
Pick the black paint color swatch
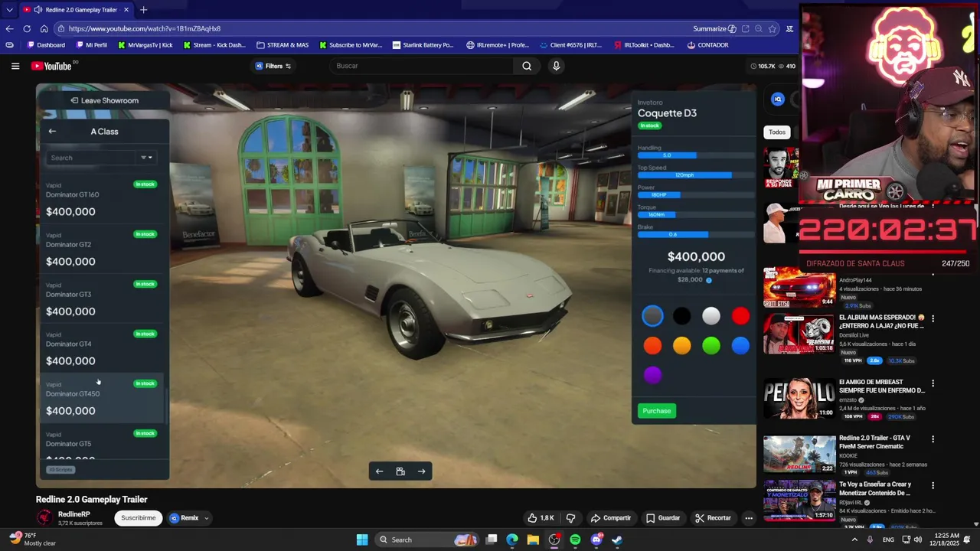(x=681, y=316)
